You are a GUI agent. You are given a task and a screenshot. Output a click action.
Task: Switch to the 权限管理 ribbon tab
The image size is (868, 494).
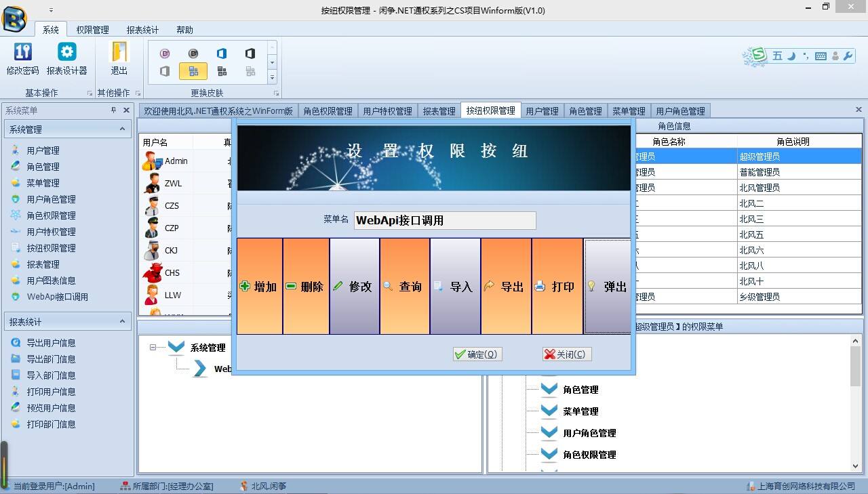pos(92,30)
